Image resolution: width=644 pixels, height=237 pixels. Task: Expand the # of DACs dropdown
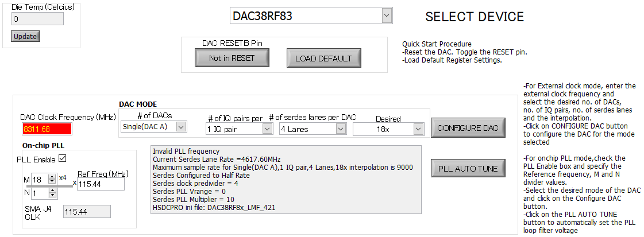pos(154,127)
